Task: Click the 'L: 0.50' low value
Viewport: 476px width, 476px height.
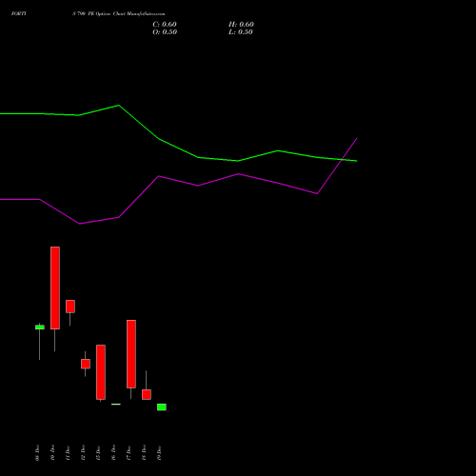Action: [x=241, y=32]
